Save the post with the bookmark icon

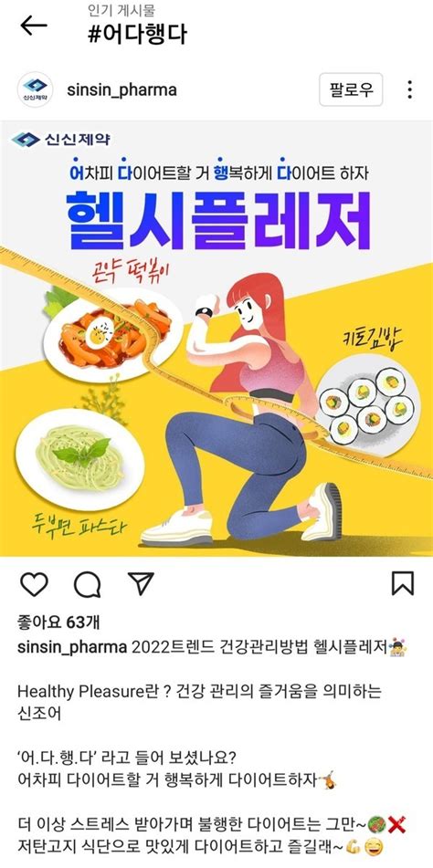(403, 583)
